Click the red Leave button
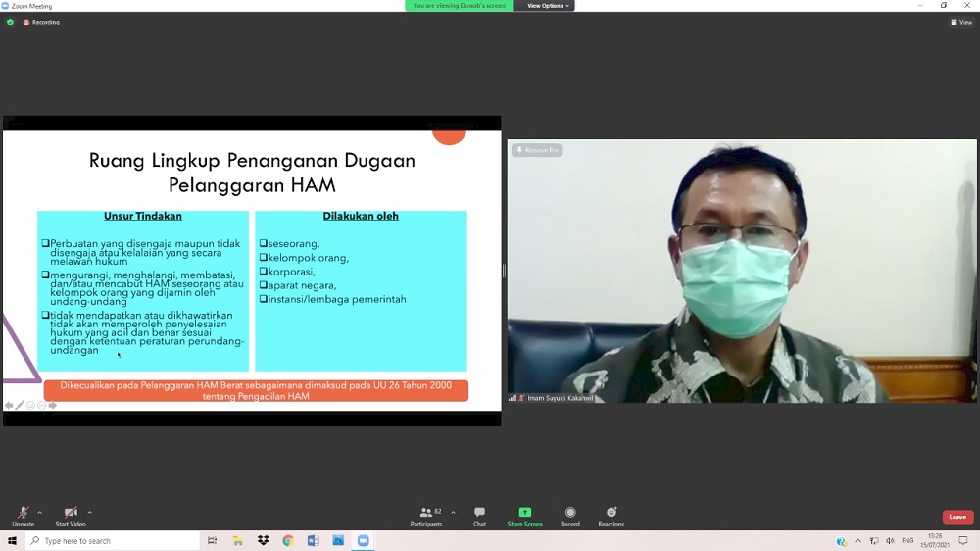The width and height of the screenshot is (980, 551). click(x=957, y=517)
